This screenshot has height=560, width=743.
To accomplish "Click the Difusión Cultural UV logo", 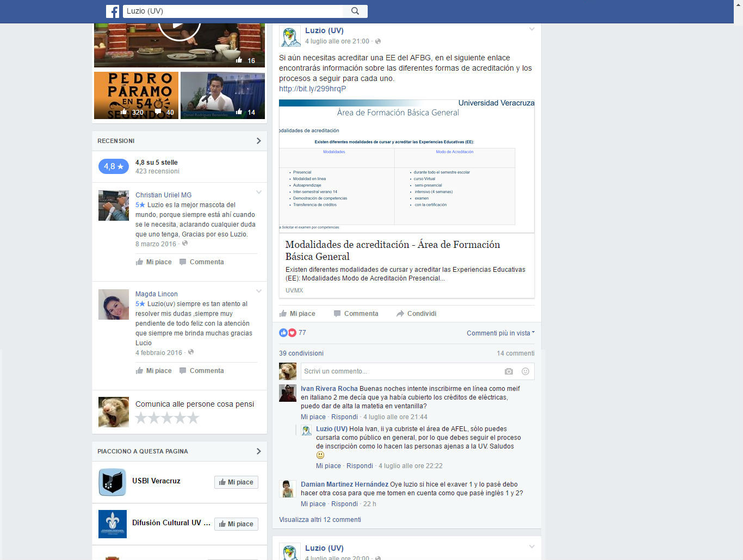I will [113, 524].
